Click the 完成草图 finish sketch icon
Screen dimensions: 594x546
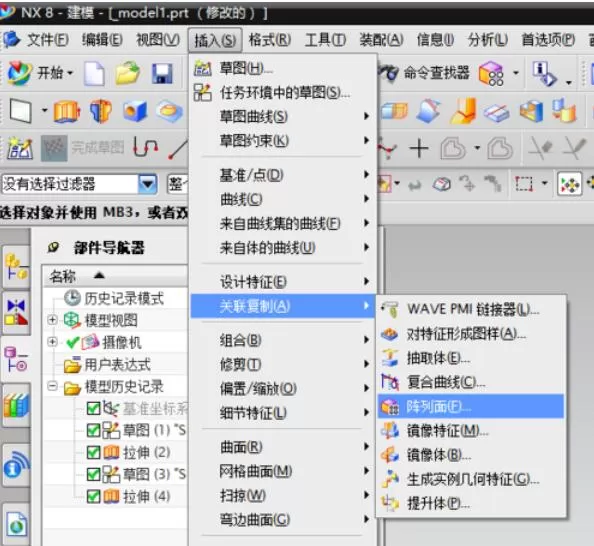[x=54, y=148]
